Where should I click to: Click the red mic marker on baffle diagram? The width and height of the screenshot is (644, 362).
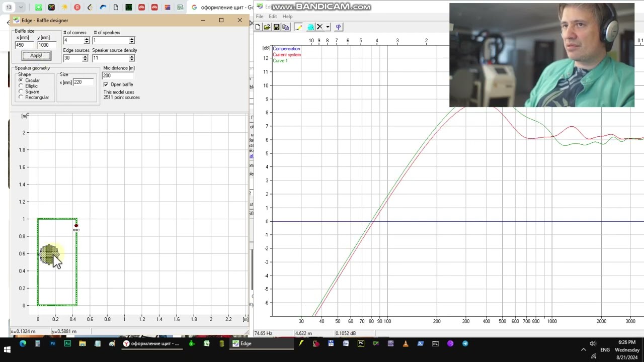76,225
